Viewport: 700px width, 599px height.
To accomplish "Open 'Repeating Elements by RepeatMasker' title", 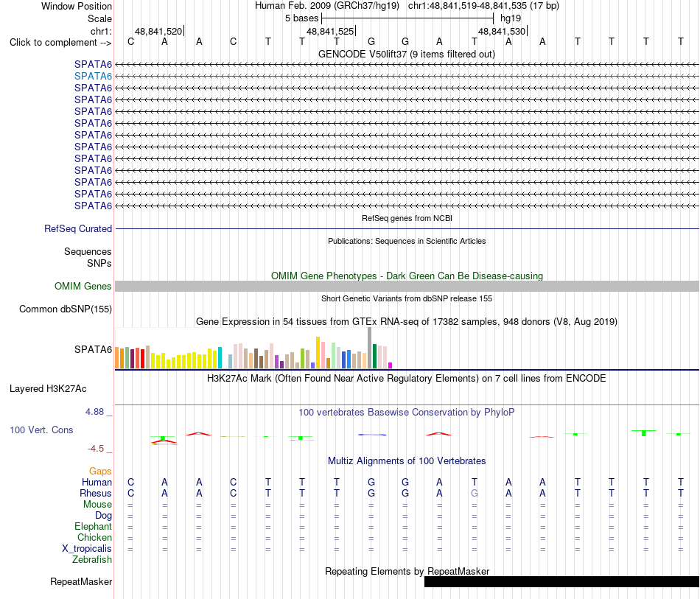I will 407,571.
